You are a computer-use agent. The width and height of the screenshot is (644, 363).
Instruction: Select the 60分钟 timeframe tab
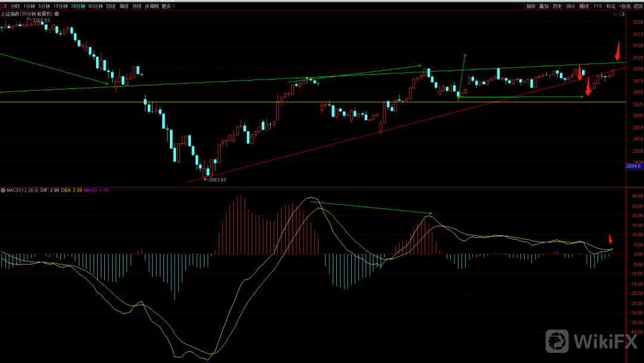(95, 6)
